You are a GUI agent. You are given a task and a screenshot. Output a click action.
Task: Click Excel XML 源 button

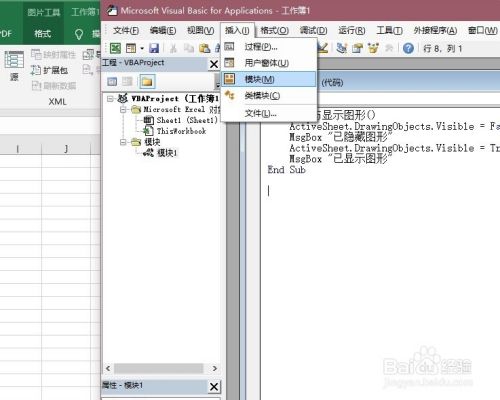click(x=14, y=66)
